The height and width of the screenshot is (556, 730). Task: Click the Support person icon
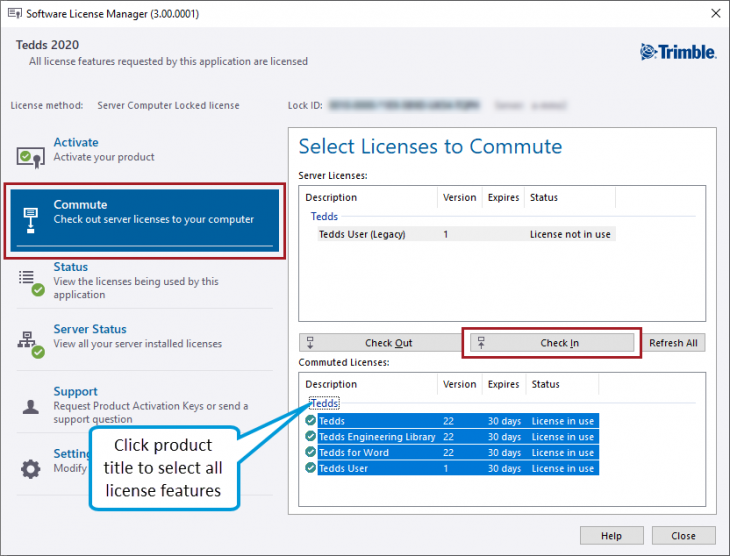click(31, 407)
